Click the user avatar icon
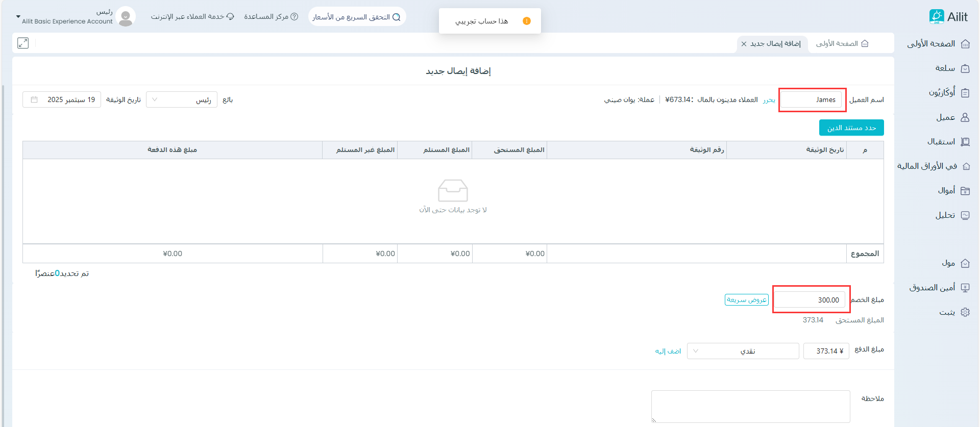This screenshot has height=427, width=980. pyautogui.click(x=126, y=17)
